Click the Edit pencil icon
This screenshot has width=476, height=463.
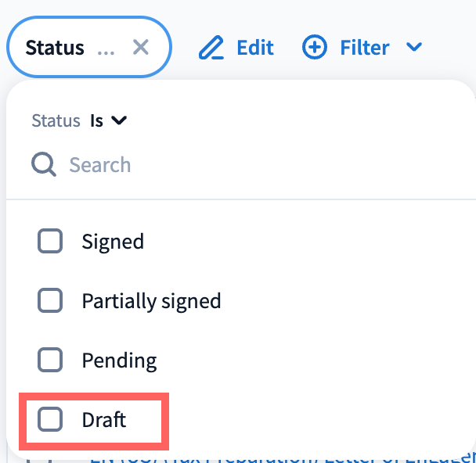click(x=211, y=48)
